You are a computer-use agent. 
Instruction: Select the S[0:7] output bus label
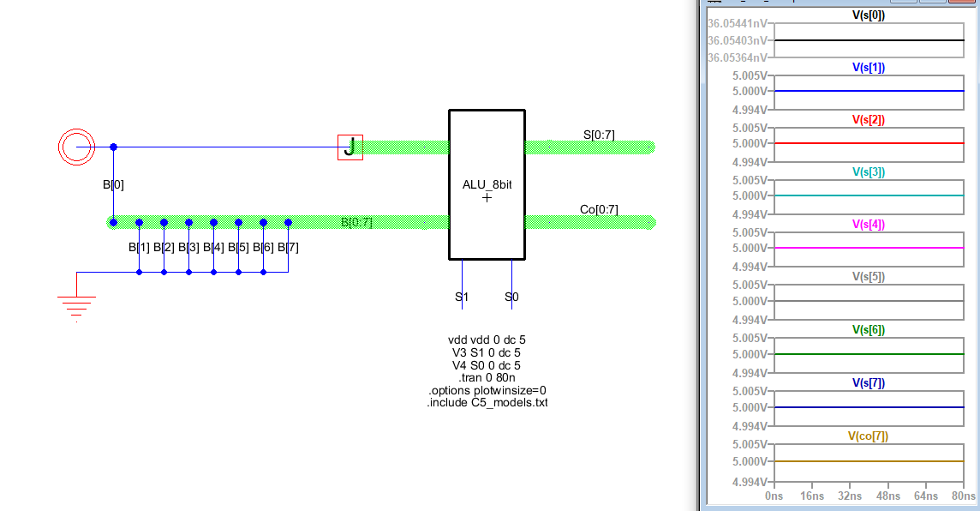pos(599,134)
